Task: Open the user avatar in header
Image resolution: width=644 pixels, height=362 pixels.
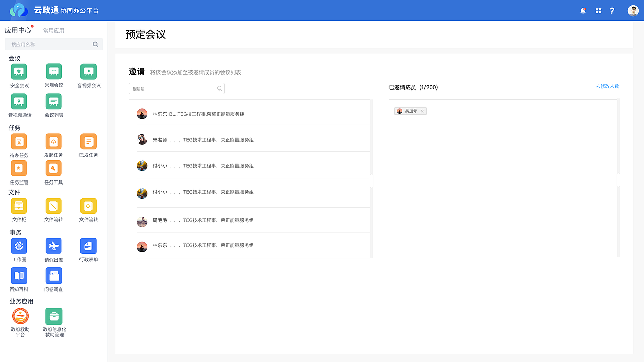Action: (633, 10)
